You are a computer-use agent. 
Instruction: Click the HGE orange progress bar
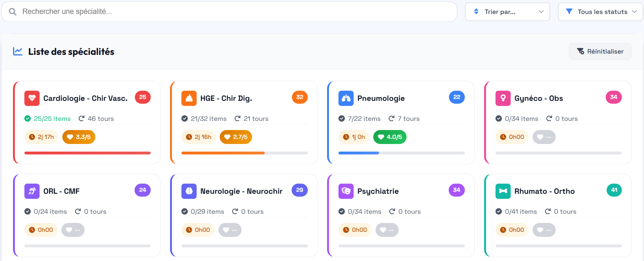(x=223, y=153)
